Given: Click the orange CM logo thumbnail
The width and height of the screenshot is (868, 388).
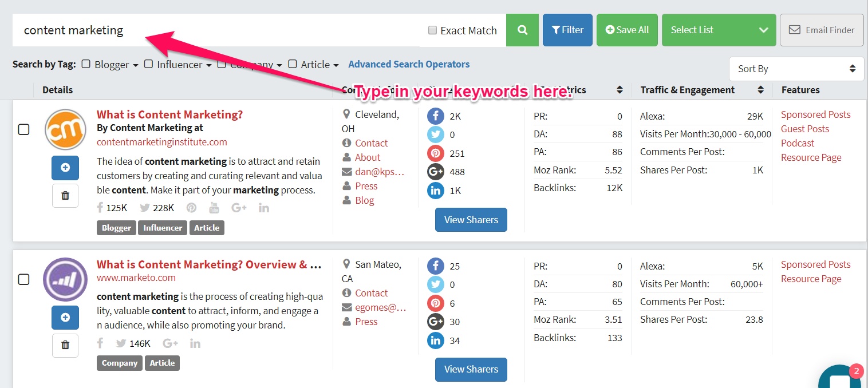Looking at the screenshot, I should (x=65, y=129).
